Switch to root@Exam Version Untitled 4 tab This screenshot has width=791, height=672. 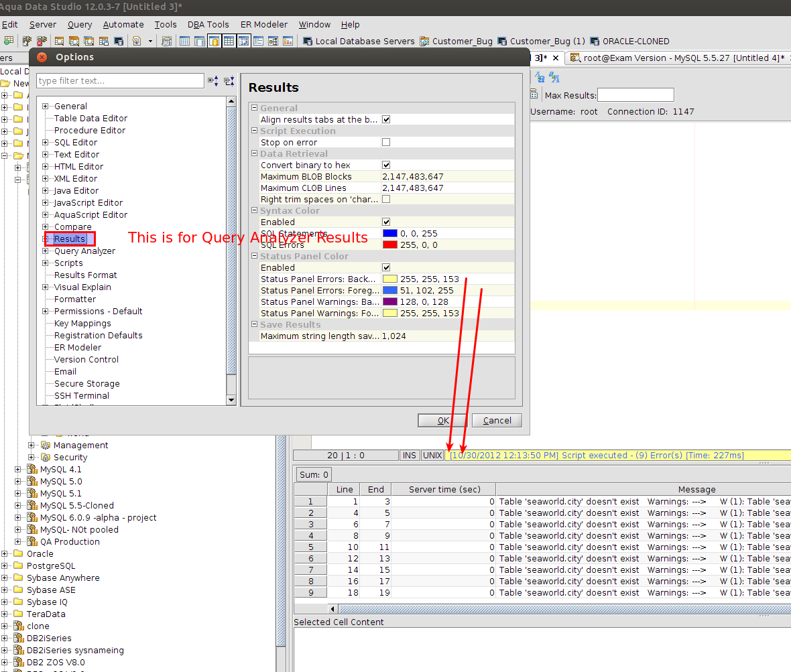click(x=678, y=58)
